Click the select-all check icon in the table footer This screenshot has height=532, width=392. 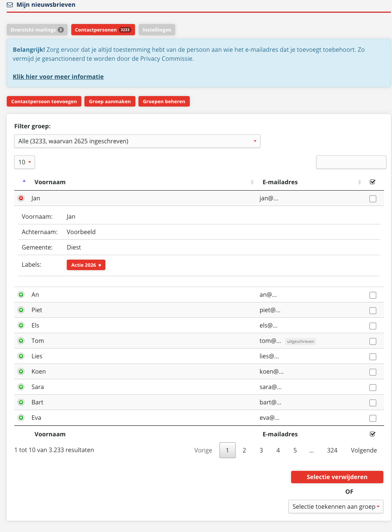point(372,434)
